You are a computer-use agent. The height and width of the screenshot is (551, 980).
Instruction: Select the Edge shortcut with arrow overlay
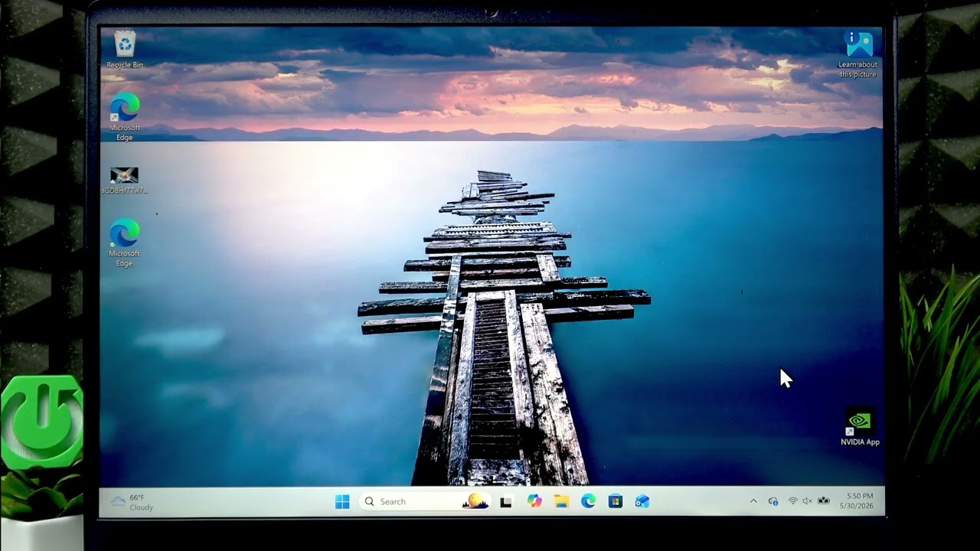124,117
